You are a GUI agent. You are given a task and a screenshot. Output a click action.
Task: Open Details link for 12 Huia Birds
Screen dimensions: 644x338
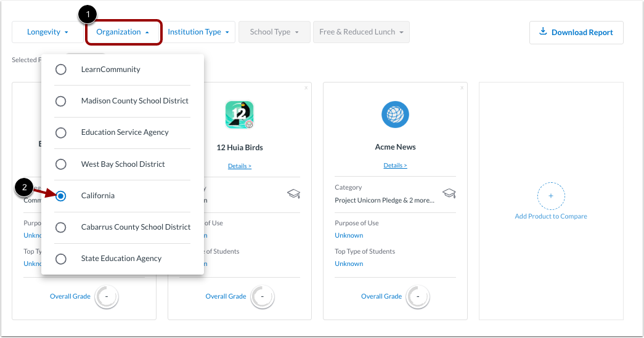click(240, 166)
